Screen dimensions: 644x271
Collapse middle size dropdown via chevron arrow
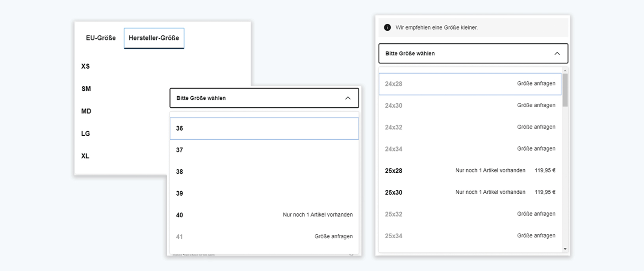pyautogui.click(x=347, y=98)
